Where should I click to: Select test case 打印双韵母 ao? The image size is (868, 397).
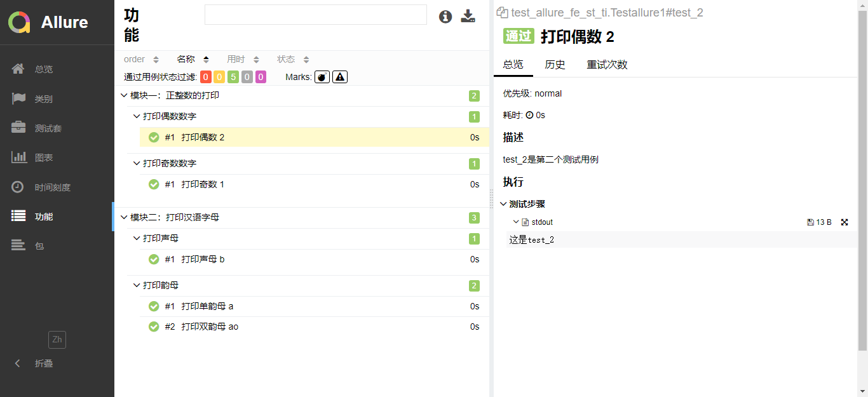(x=315, y=326)
